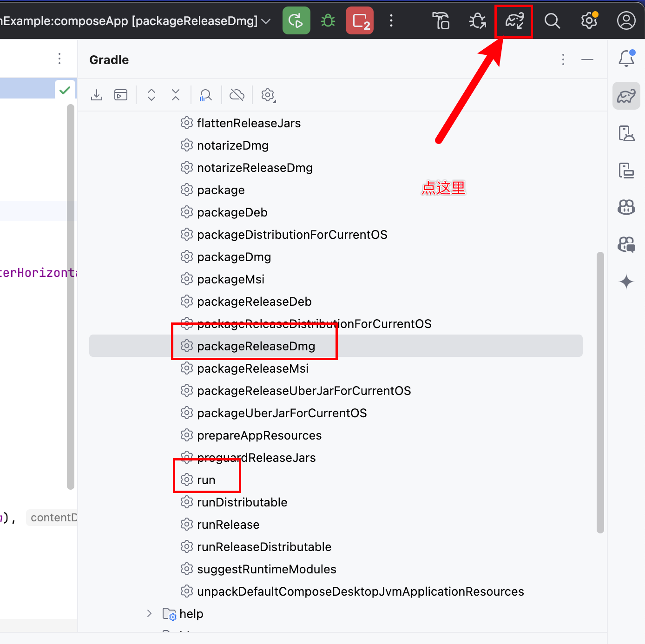
Task: Click Execute Gradle Task toolbar icon
Action: click(x=121, y=95)
